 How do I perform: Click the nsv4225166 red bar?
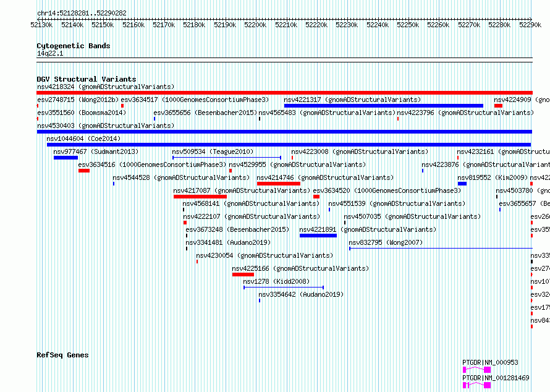coord(243,275)
